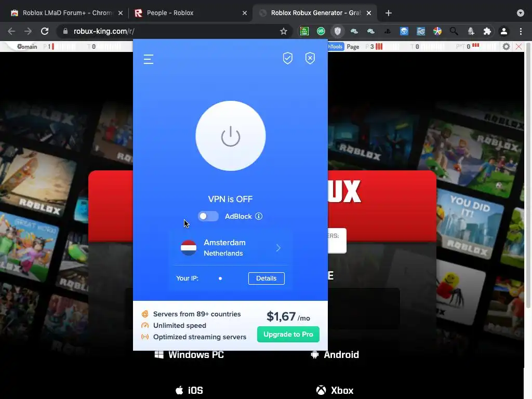This screenshot has width=532, height=399.
Task: Expand the Amsterdam Netherlands server selector
Action: 231,248
